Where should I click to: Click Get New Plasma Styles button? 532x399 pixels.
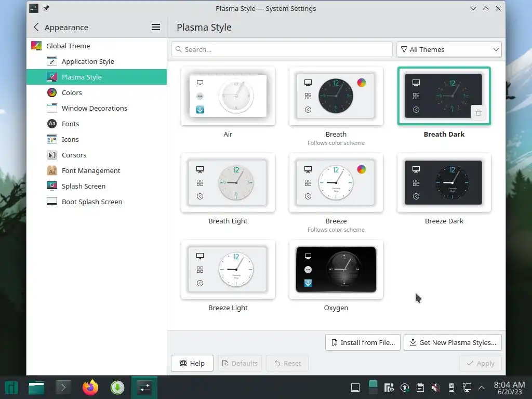pos(453,343)
